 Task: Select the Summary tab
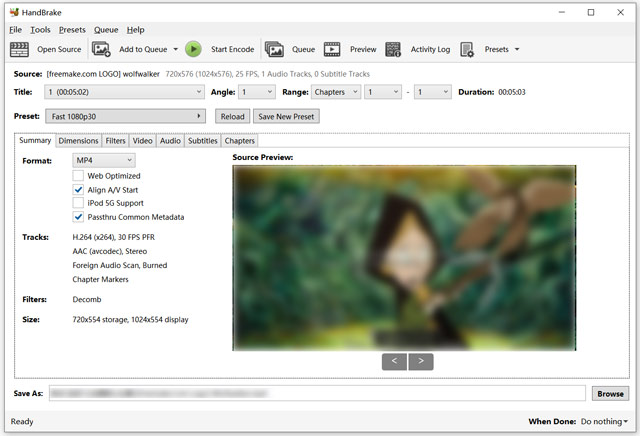click(35, 140)
